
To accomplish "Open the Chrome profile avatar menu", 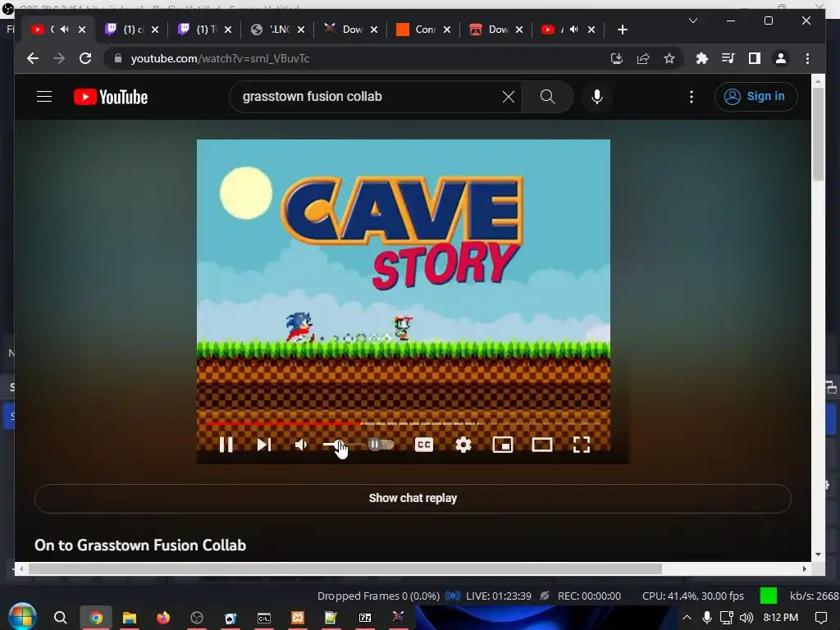I will click(x=781, y=58).
